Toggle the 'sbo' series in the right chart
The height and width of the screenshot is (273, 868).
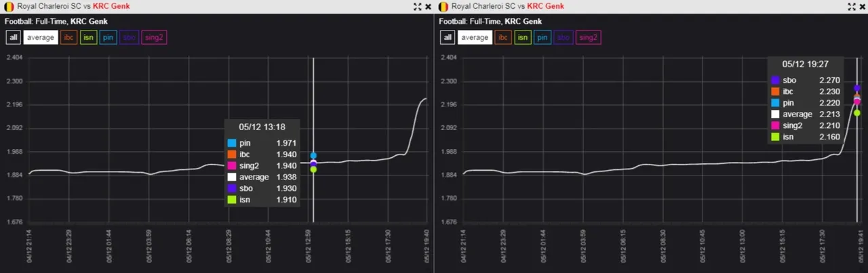coord(563,37)
